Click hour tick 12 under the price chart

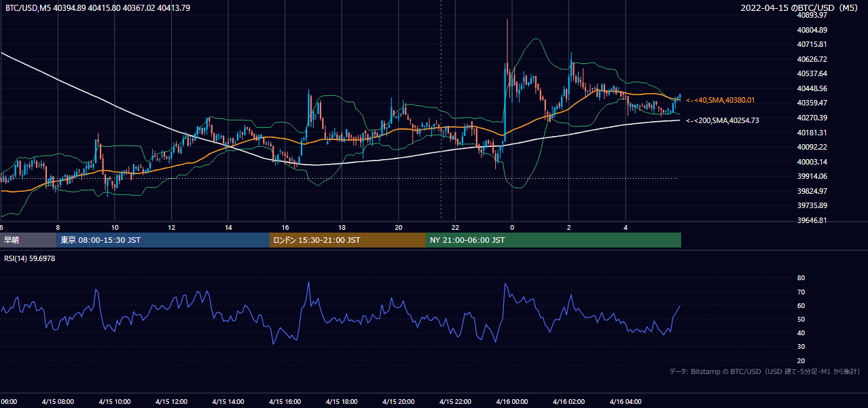tap(172, 227)
